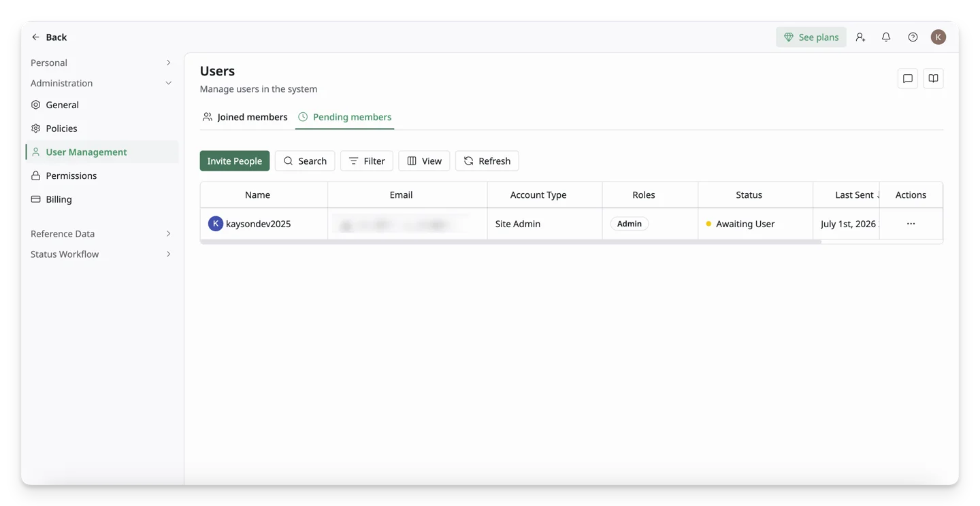Click the Name column header
Viewport: 980px width, 506px height.
coord(264,195)
